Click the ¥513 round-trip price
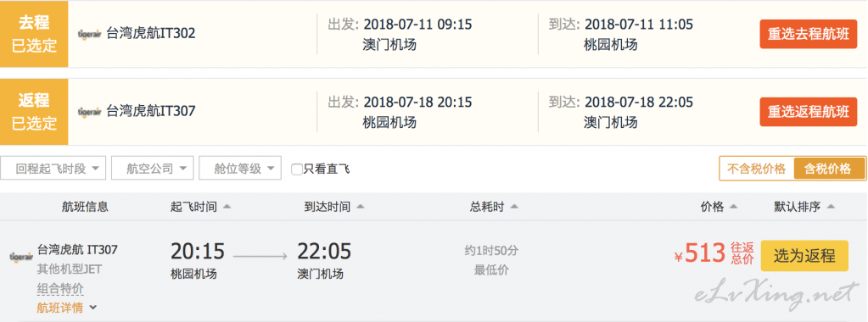Screen dimensions: 868x322 click(x=700, y=254)
